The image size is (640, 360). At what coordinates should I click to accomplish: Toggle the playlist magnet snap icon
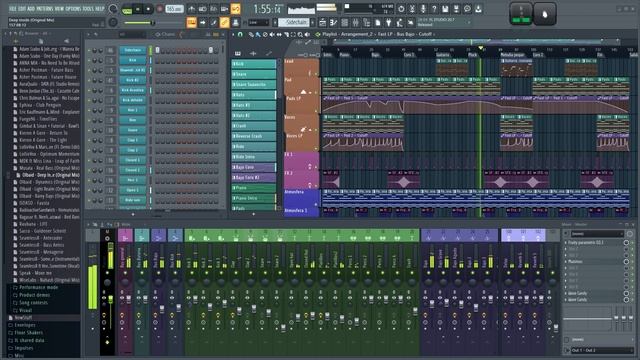point(240,35)
